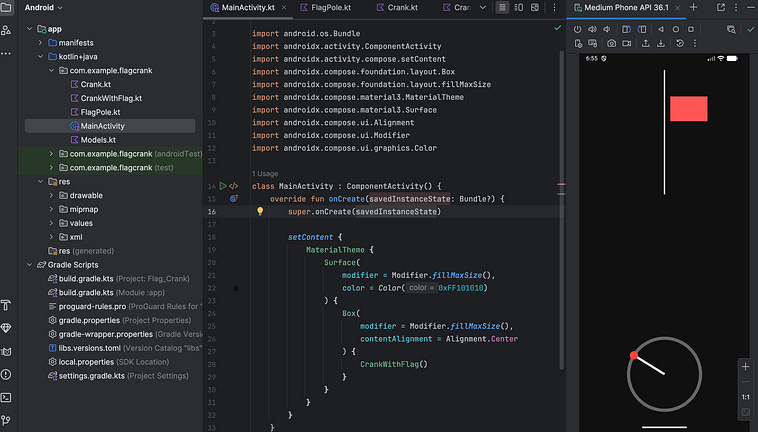Click the emulator Power button icon

pyautogui.click(x=577, y=29)
